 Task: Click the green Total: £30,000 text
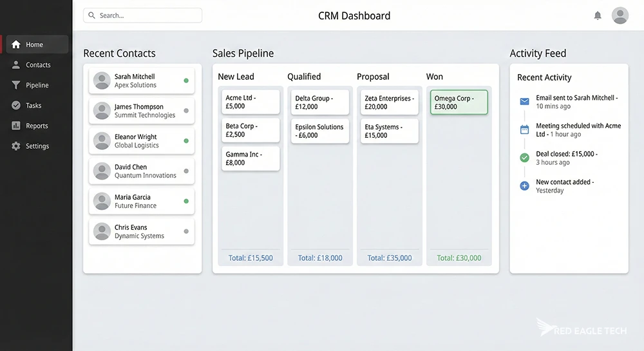coord(459,258)
